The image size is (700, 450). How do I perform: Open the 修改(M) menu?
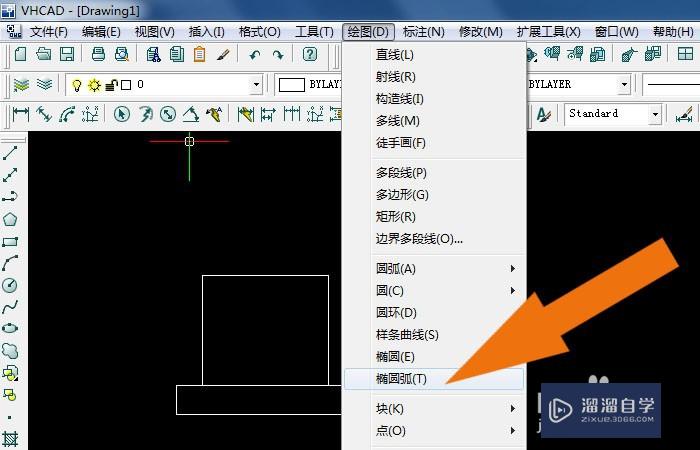(x=480, y=32)
